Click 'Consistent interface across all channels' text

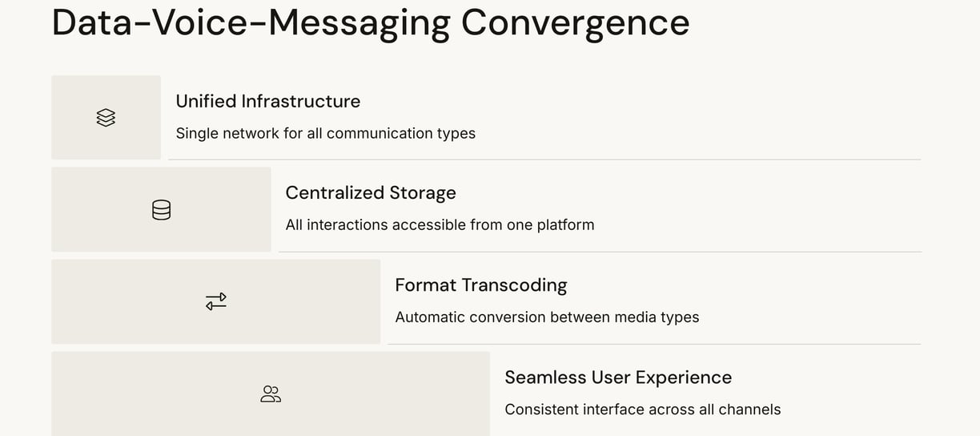tap(643, 410)
